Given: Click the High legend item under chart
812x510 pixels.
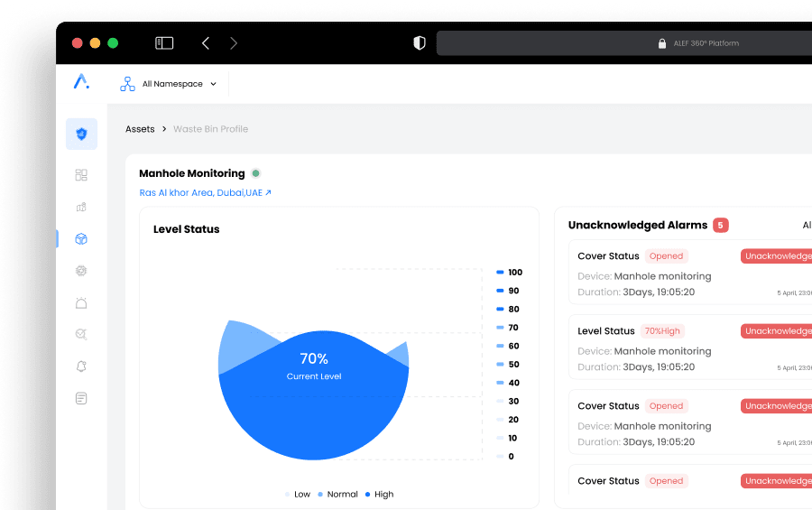Looking at the screenshot, I should coord(380,495).
